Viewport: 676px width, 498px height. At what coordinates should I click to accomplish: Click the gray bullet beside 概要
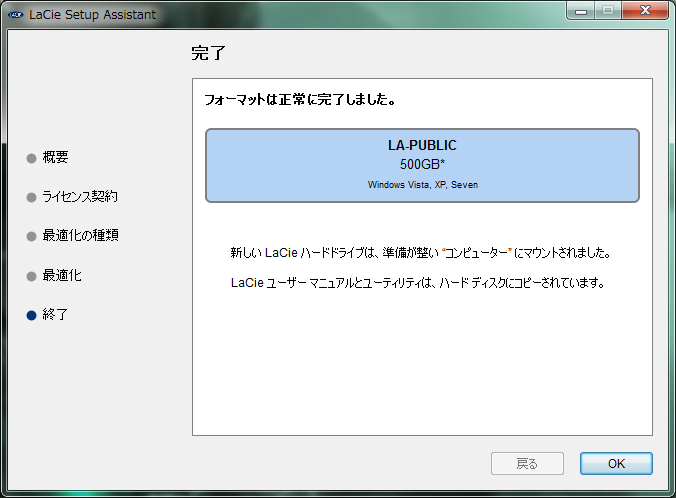[x=31, y=158]
